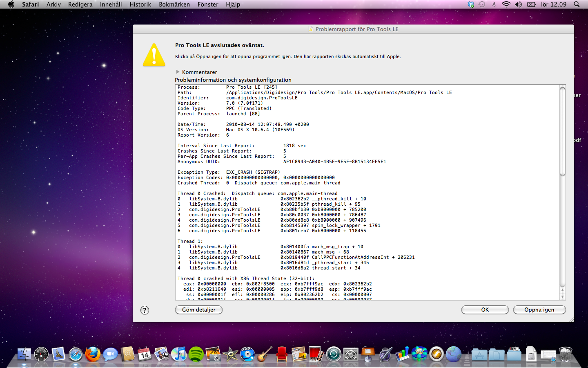Open iCal calendar icon showing 14
The height and width of the screenshot is (368, 588).
tap(145, 354)
